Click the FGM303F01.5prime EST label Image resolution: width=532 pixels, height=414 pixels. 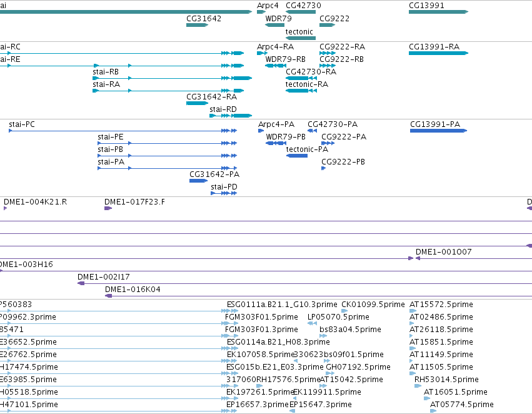click(261, 317)
